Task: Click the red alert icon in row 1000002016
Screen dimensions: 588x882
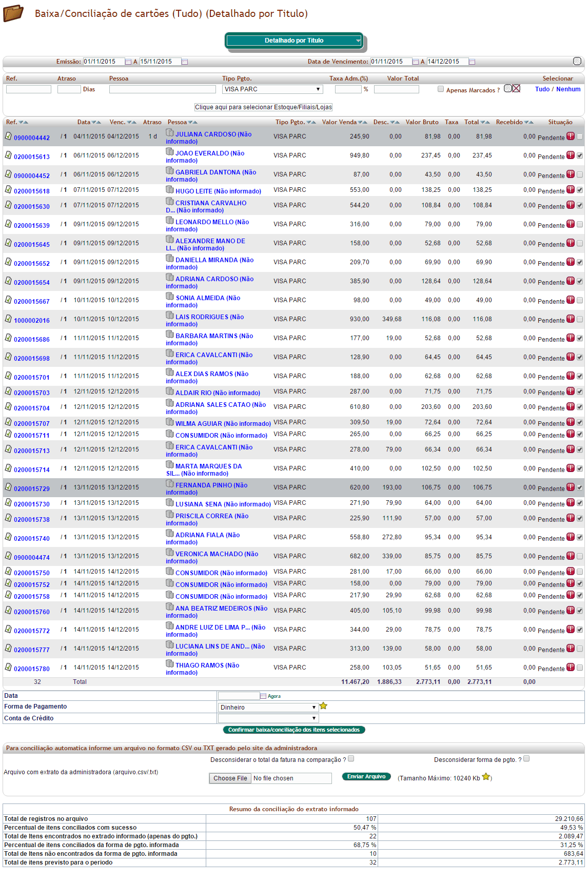Action: pos(571,319)
